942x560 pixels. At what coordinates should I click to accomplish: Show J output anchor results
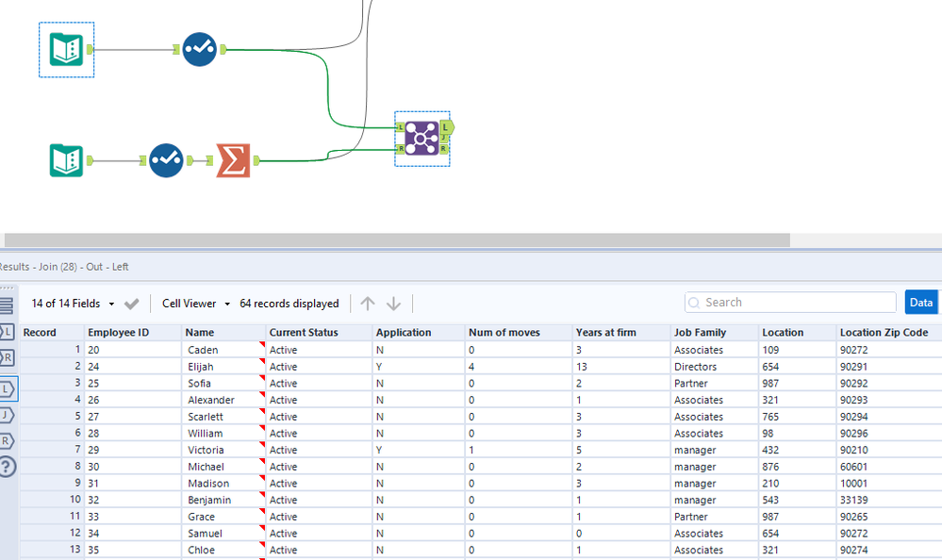(x=8, y=415)
